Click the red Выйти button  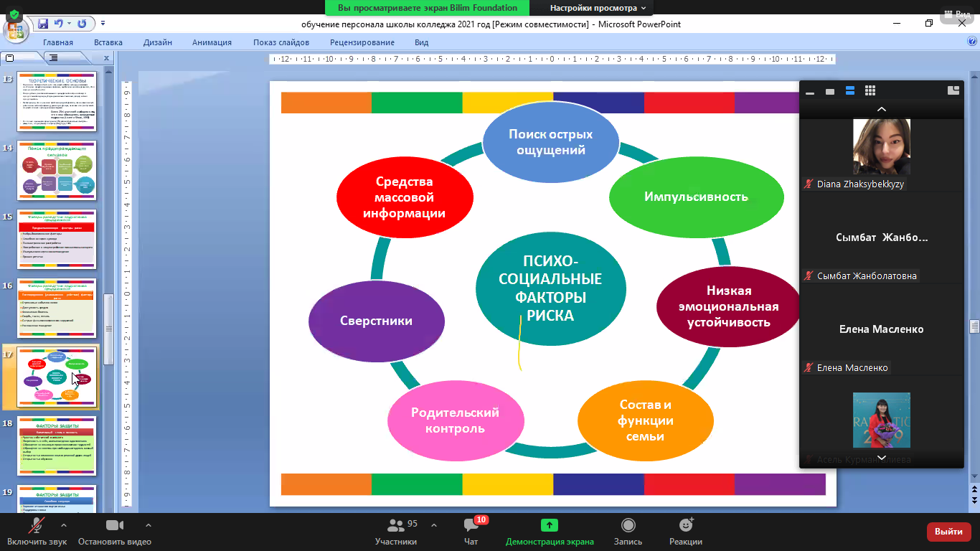[x=948, y=532]
